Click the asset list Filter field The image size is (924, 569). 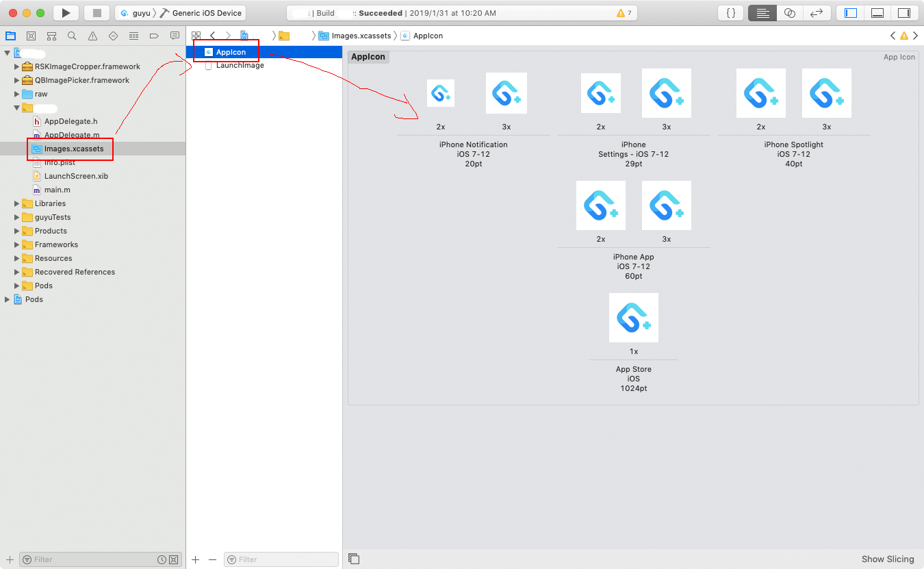(281, 559)
